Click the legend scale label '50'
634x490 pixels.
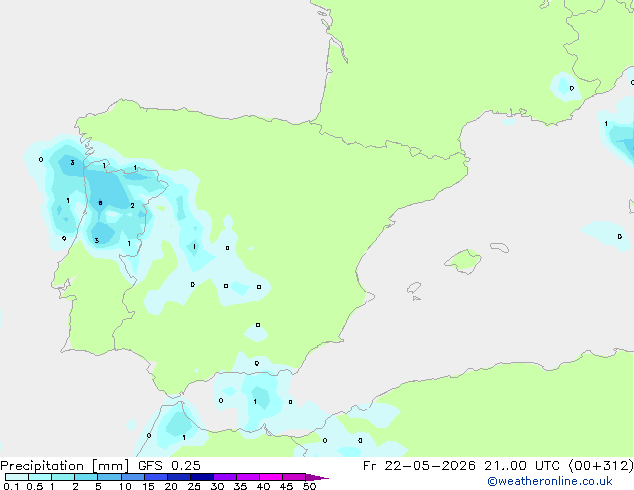click(309, 486)
